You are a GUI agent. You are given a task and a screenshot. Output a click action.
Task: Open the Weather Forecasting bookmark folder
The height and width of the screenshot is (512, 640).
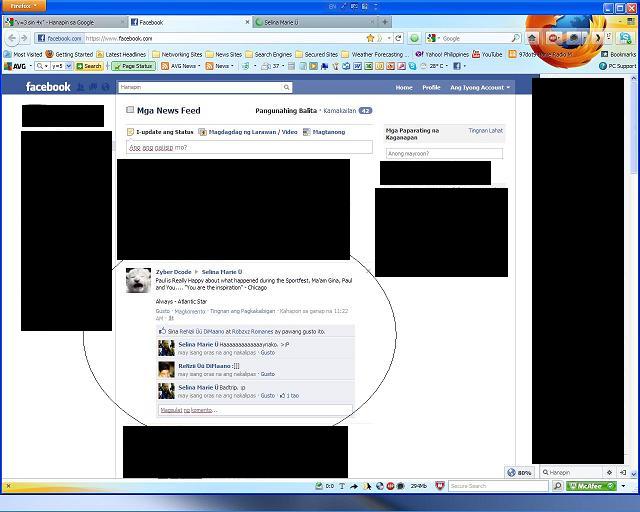(375, 54)
